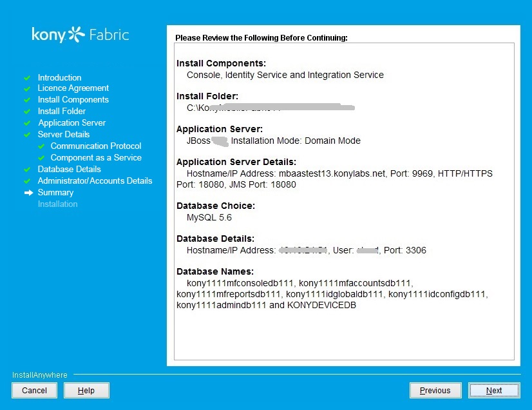
Task: Open the installer Help
Action: 86,390
